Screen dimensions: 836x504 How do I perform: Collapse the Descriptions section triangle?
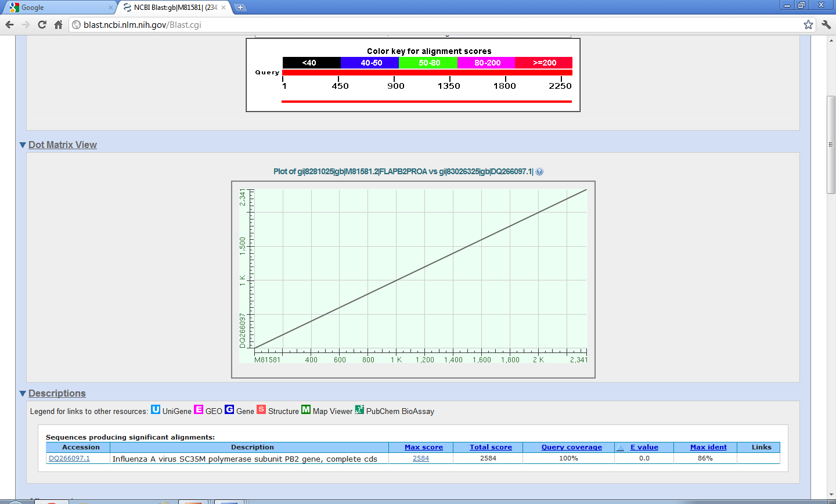click(23, 394)
